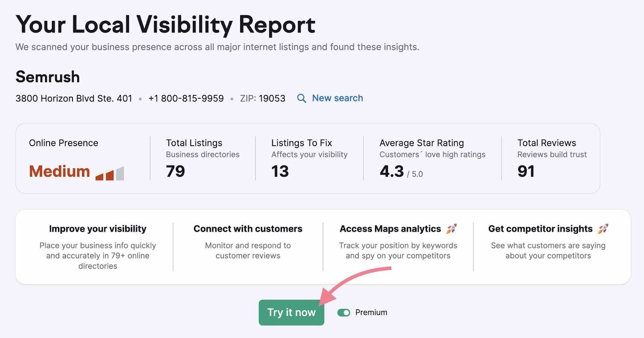
Task: Click the Premium label text
Action: [371, 313]
